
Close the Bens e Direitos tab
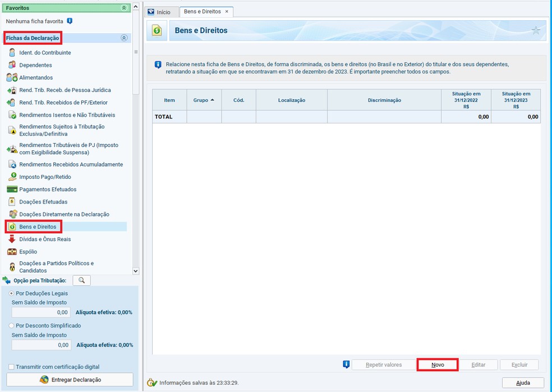click(x=227, y=12)
